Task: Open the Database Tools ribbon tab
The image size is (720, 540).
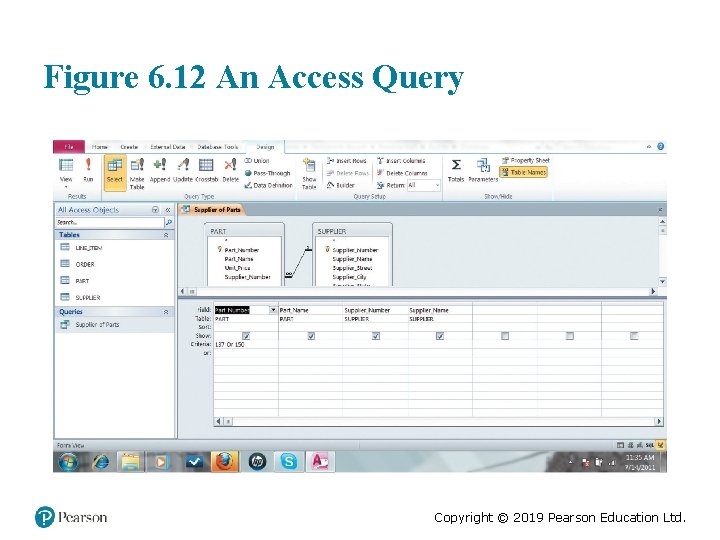Action: (218, 147)
